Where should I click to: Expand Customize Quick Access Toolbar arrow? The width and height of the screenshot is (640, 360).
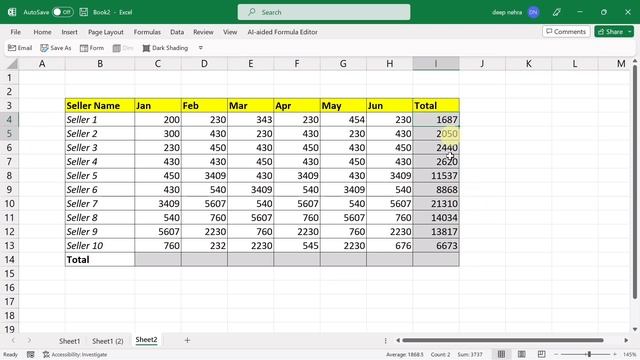[200, 48]
